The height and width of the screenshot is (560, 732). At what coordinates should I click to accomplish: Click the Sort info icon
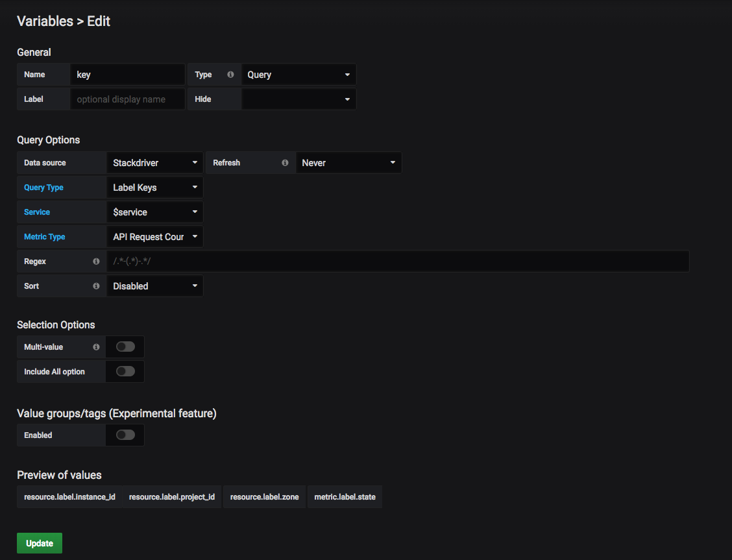[96, 286]
